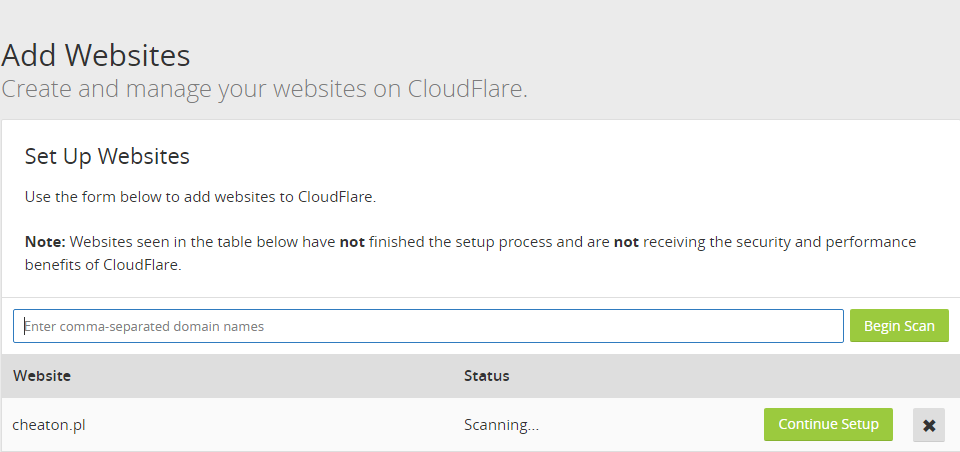Click the 'benefits of CloudFlare.' text line
The image size is (960, 452).
click(x=102, y=267)
